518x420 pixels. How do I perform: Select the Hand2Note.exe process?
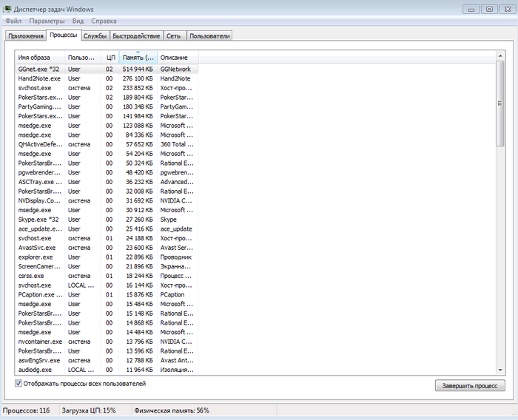[107, 78]
